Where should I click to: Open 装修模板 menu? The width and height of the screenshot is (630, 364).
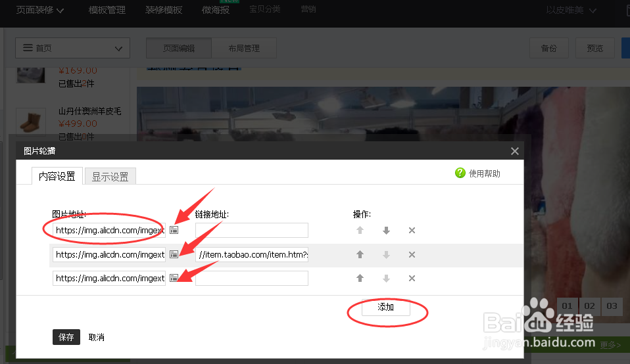(164, 10)
